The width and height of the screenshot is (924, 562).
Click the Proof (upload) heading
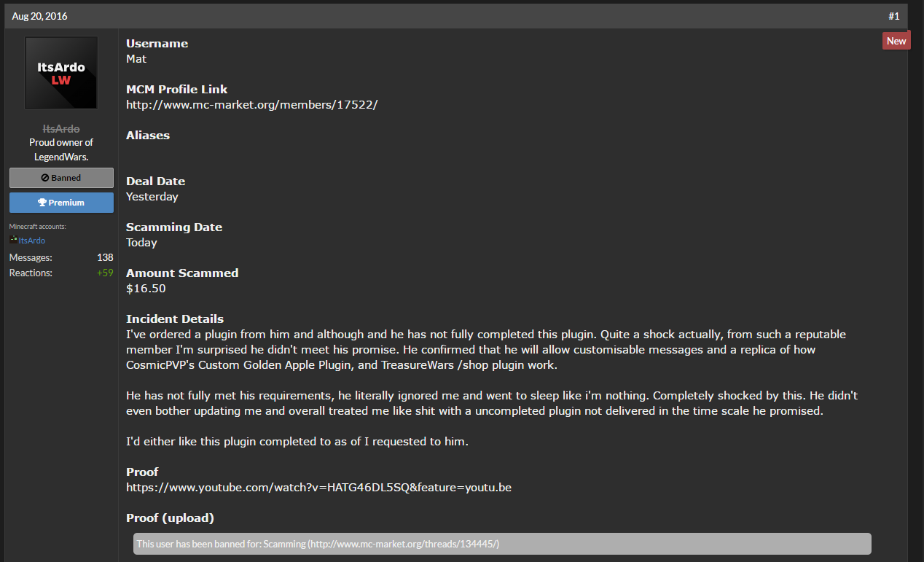[170, 518]
